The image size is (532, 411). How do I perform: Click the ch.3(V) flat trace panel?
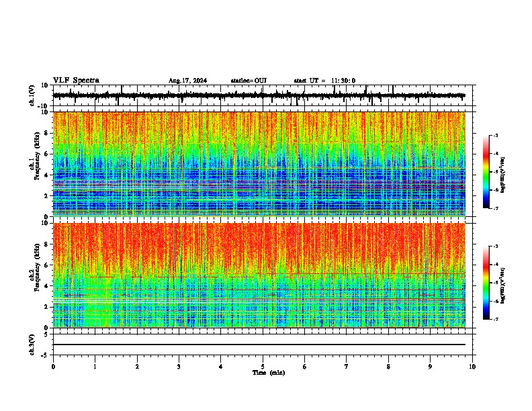point(264,345)
